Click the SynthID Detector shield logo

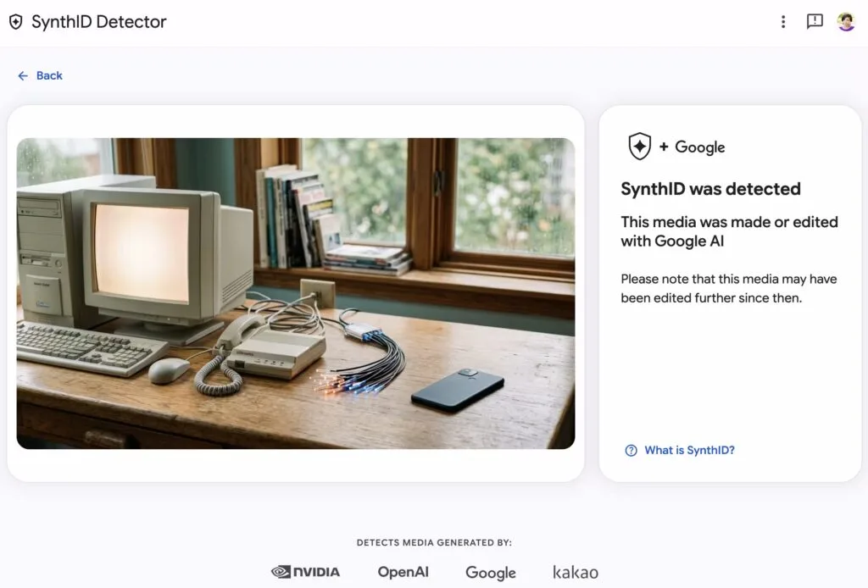click(16, 21)
